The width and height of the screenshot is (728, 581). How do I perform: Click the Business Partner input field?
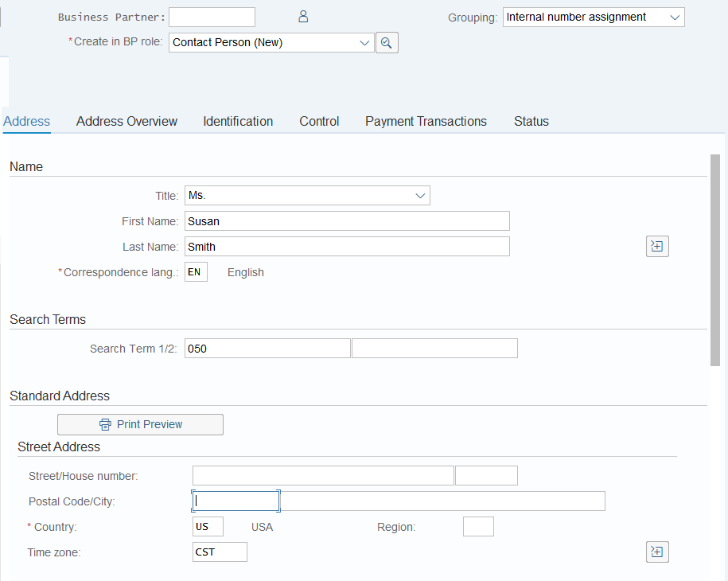pyautogui.click(x=212, y=18)
